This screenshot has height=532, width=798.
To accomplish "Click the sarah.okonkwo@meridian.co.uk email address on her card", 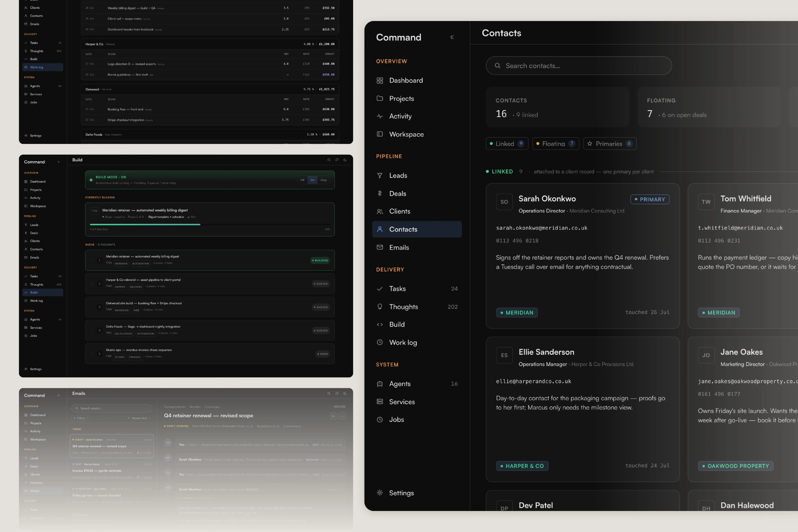I will click(x=542, y=228).
